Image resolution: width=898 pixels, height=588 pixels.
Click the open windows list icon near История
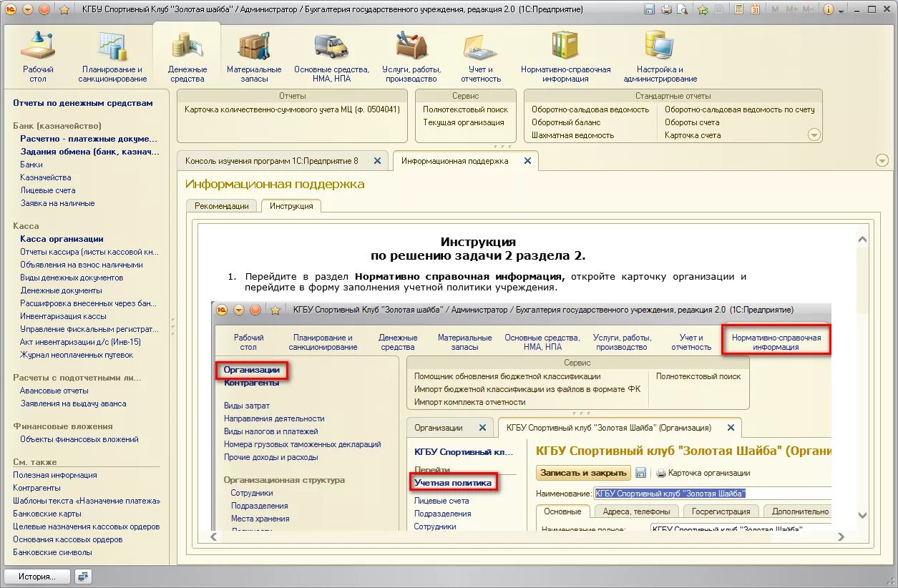(84, 577)
